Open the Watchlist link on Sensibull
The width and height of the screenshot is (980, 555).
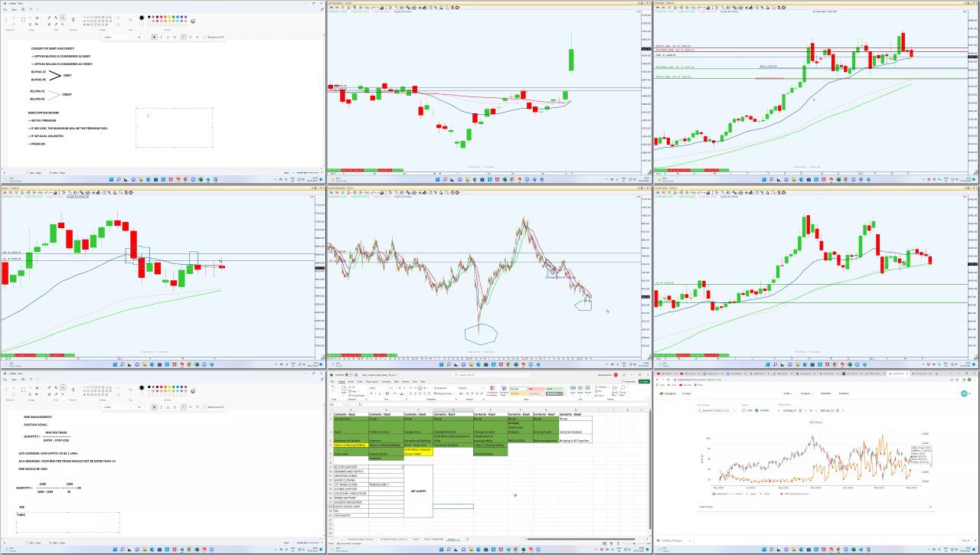pyautogui.click(x=825, y=393)
